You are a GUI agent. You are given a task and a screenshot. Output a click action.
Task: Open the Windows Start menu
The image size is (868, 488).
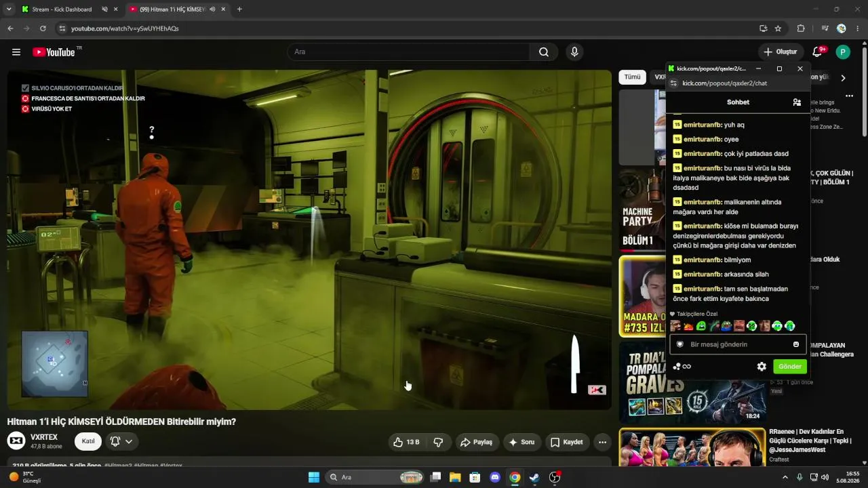point(314,477)
